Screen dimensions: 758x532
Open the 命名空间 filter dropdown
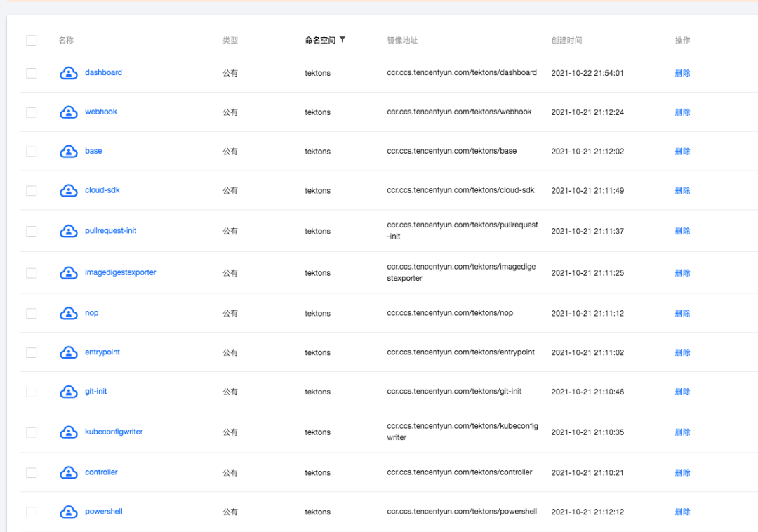(x=343, y=39)
